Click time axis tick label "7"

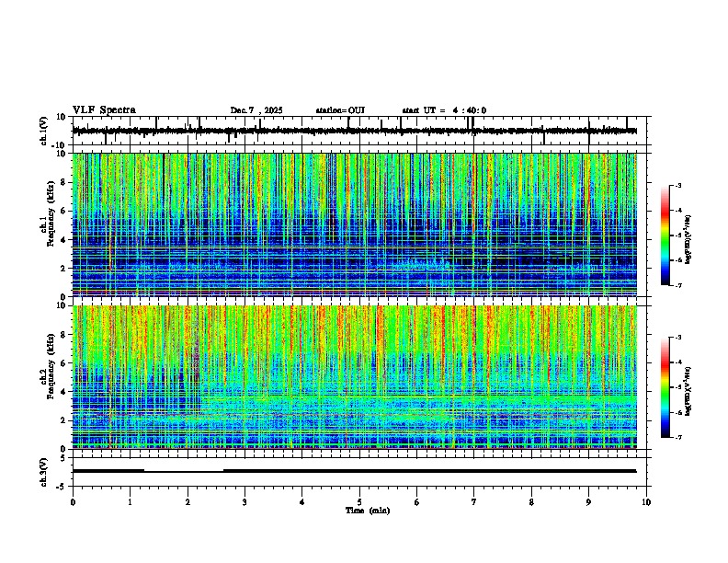(474, 502)
